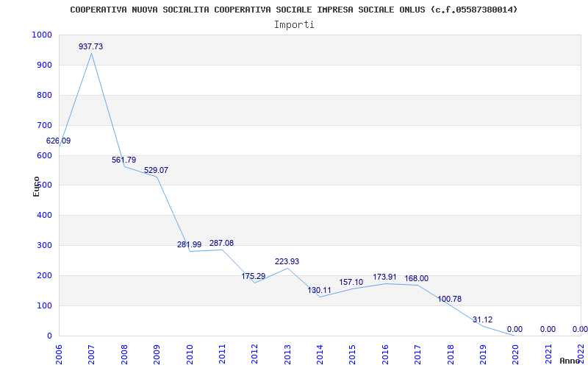Click the 2021 x-axis year label

548,354
